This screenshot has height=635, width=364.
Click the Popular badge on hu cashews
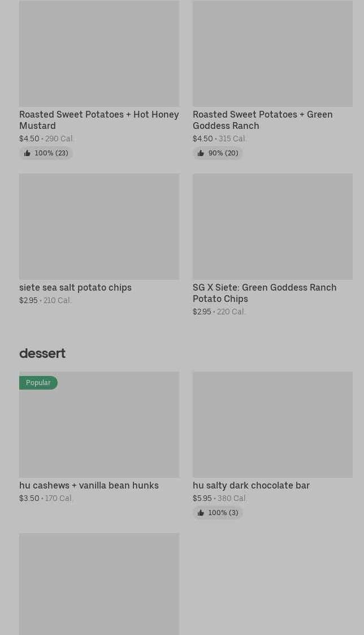[38, 383]
